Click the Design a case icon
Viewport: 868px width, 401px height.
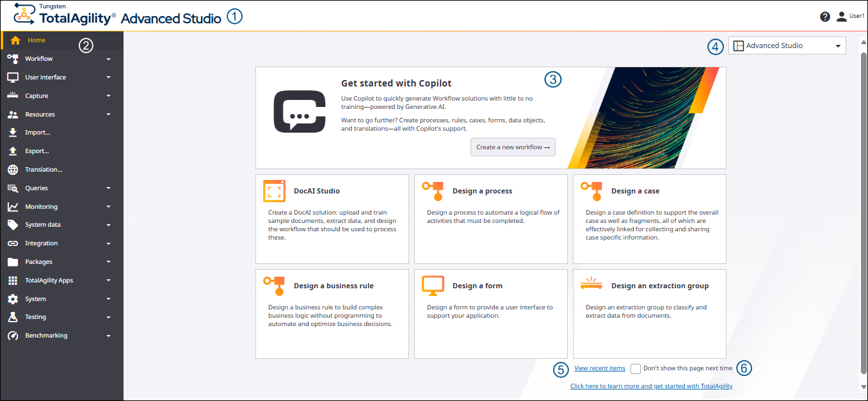591,191
